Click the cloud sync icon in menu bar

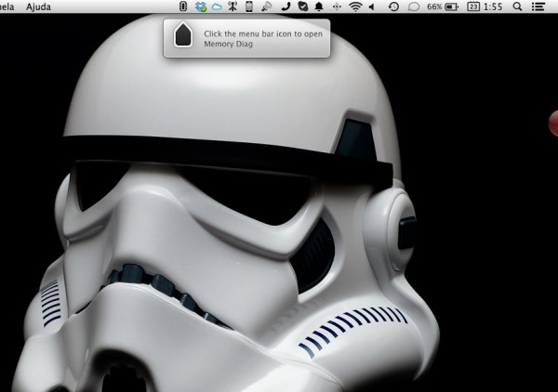point(217,7)
